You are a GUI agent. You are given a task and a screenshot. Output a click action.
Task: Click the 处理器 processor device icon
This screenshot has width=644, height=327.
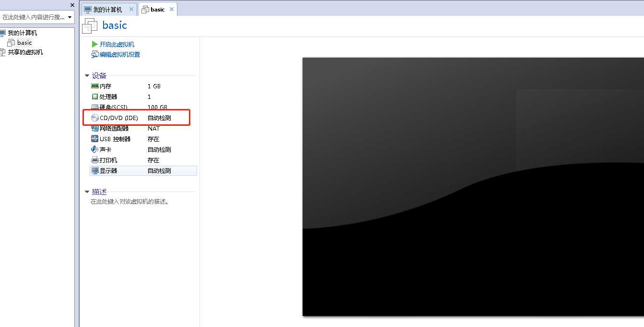point(94,97)
